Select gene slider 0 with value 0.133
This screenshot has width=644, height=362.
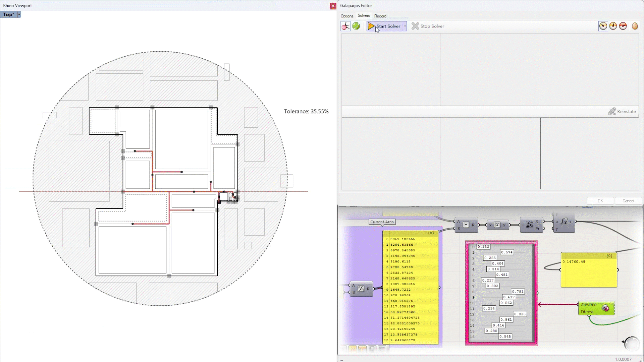pos(484,247)
